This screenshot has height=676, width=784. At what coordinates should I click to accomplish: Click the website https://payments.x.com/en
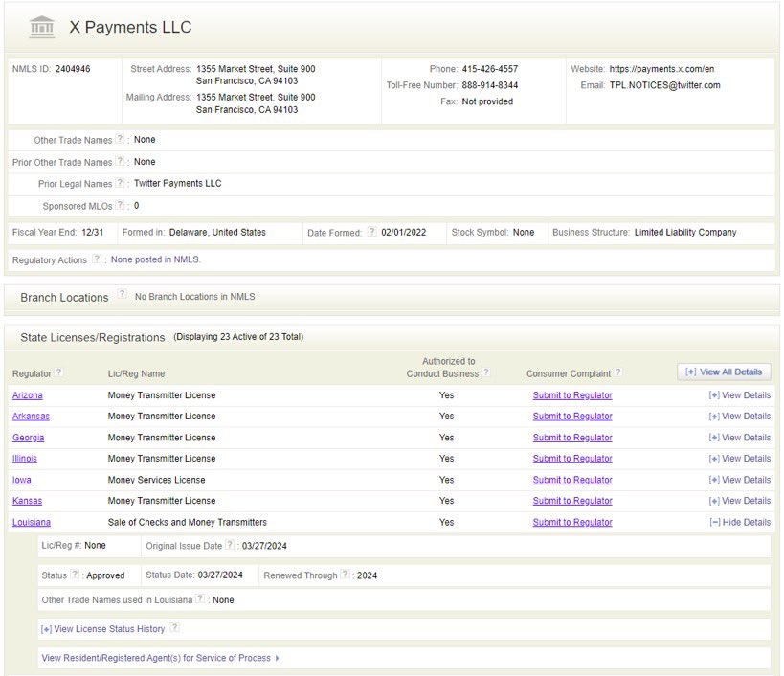coord(661,69)
